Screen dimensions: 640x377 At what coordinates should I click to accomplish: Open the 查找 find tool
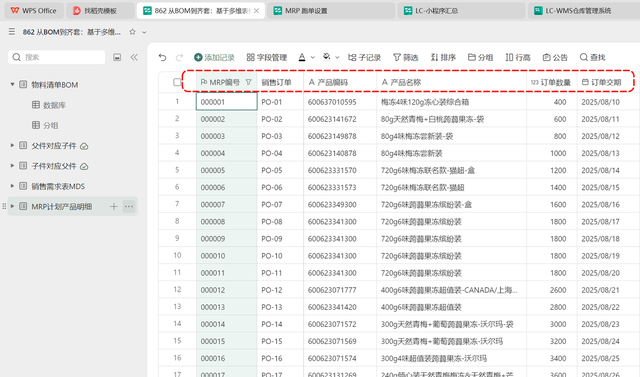point(593,58)
